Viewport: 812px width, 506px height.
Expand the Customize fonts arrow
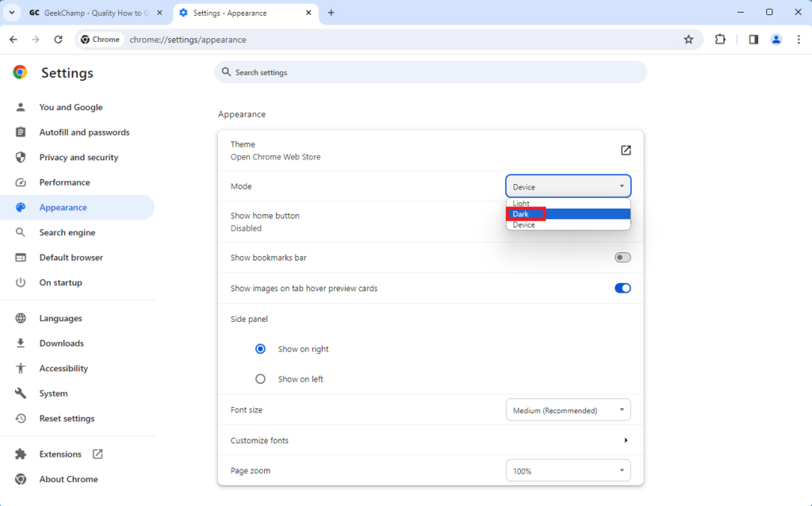[x=626, y=440]
